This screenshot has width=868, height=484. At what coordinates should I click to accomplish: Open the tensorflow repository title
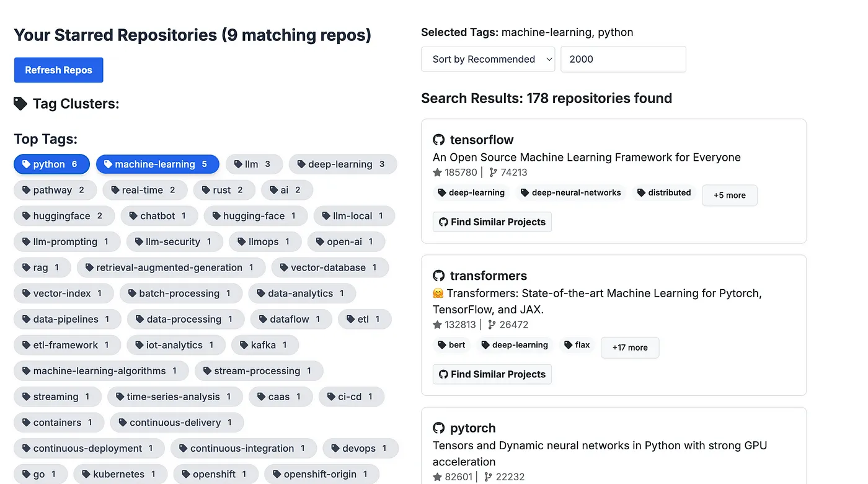point(482,140)
